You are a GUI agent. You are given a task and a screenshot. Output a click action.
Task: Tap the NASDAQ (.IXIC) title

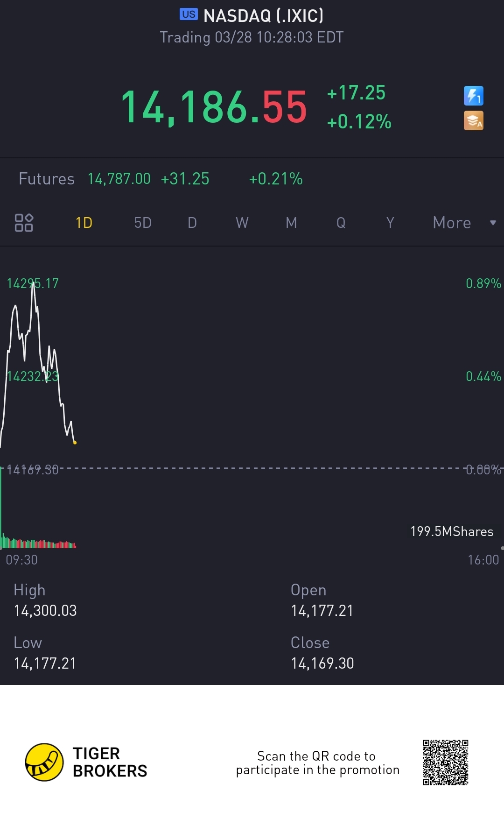[263, 15]
